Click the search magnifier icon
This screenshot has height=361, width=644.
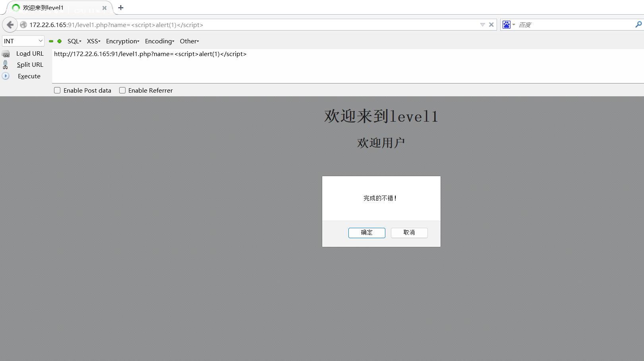638,25
